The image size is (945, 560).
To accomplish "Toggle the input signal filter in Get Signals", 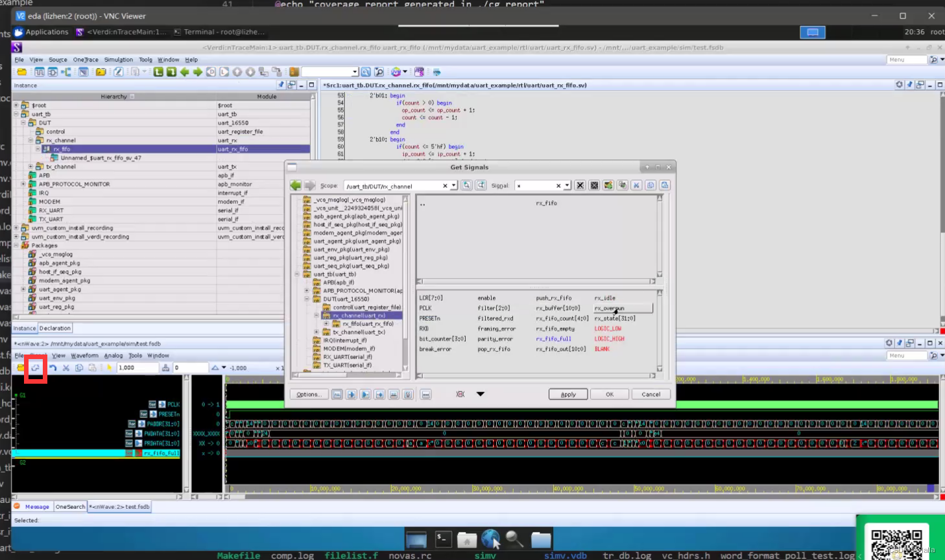I will tap(351, 394).
